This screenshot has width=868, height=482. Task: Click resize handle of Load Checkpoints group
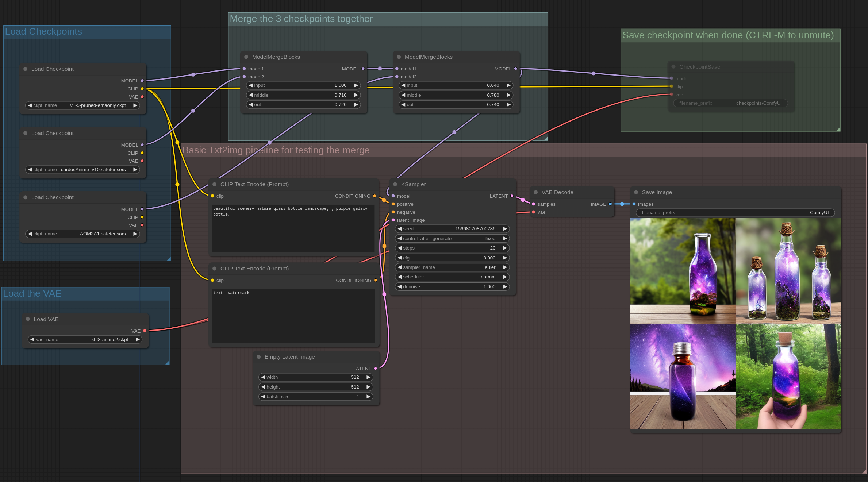[x=169, y=259]
